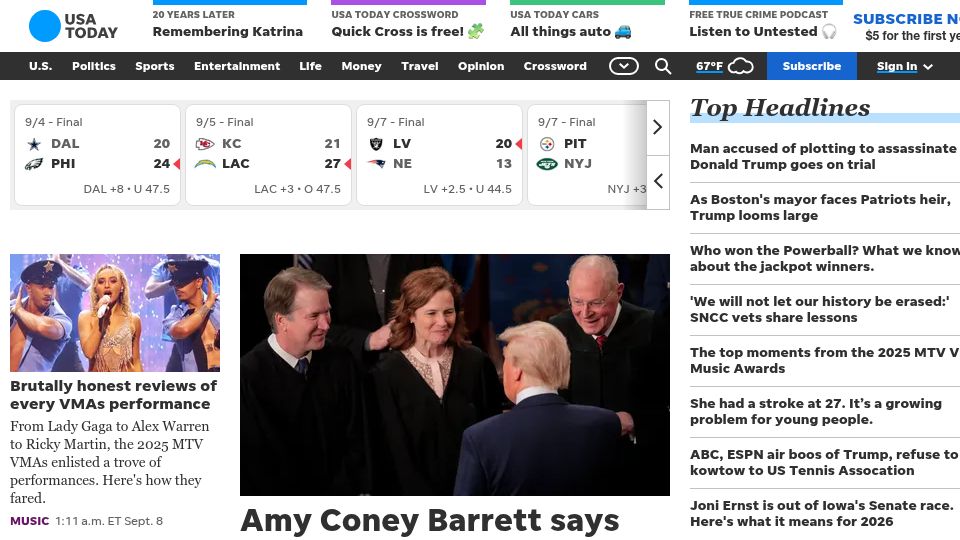
Task: Open the Travel section
Action: pyautogui.click(x=419, y=66)
